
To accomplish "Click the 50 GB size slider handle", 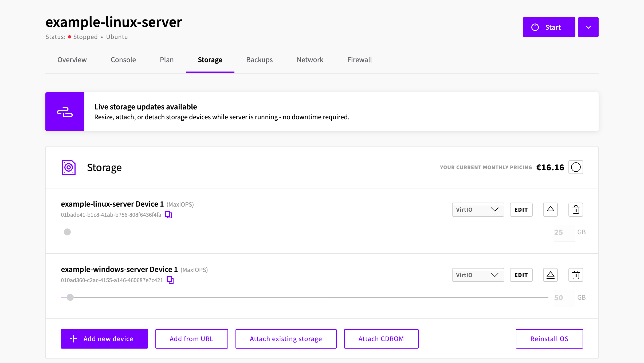I will [70, 297].
